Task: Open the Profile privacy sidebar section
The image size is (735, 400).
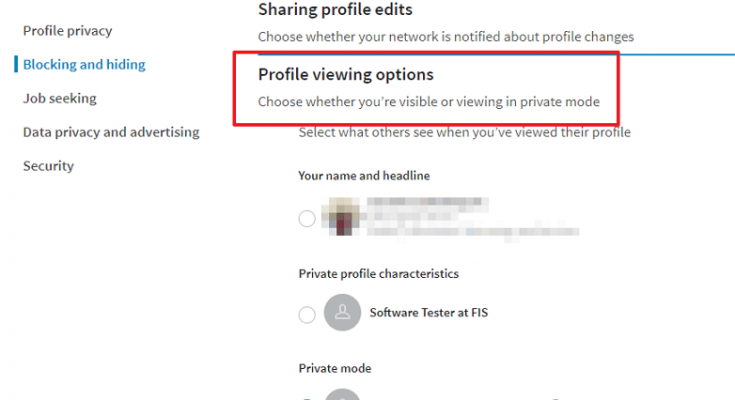Action: [68, 31]
